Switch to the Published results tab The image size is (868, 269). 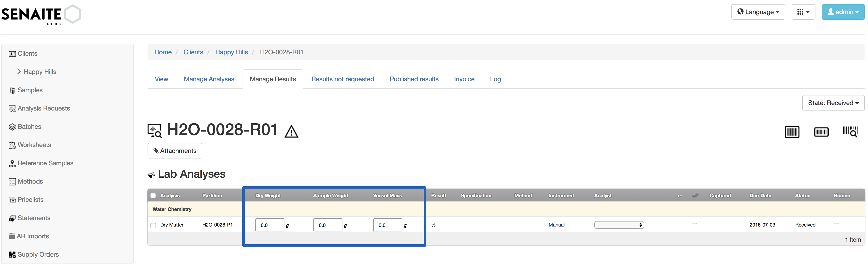coord(414,79)
